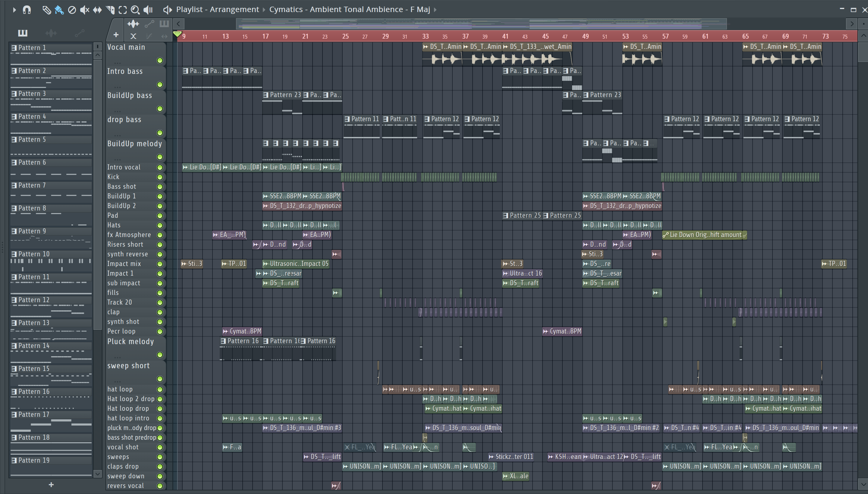Mute the BuildUp bass track

pos(160,109)
